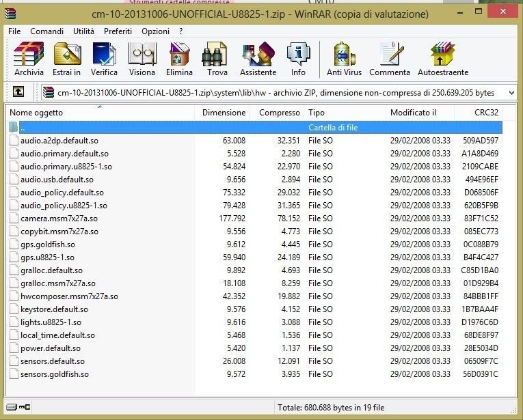Maximize the WinRAR window
This screenshot has height=420, width=523.
(479, 12)
